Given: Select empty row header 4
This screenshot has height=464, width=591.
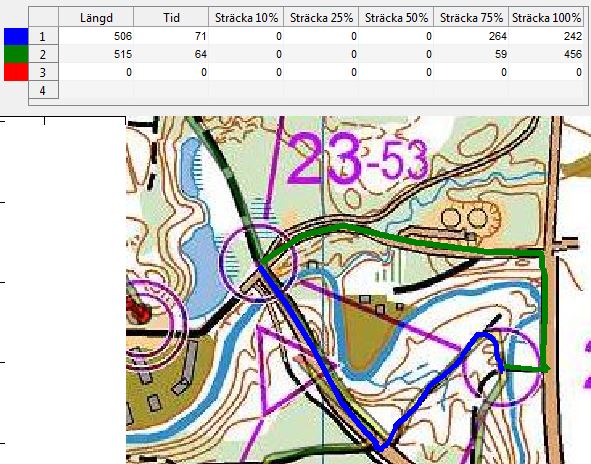Looking at the screenshot, I should tap(43, 90).
